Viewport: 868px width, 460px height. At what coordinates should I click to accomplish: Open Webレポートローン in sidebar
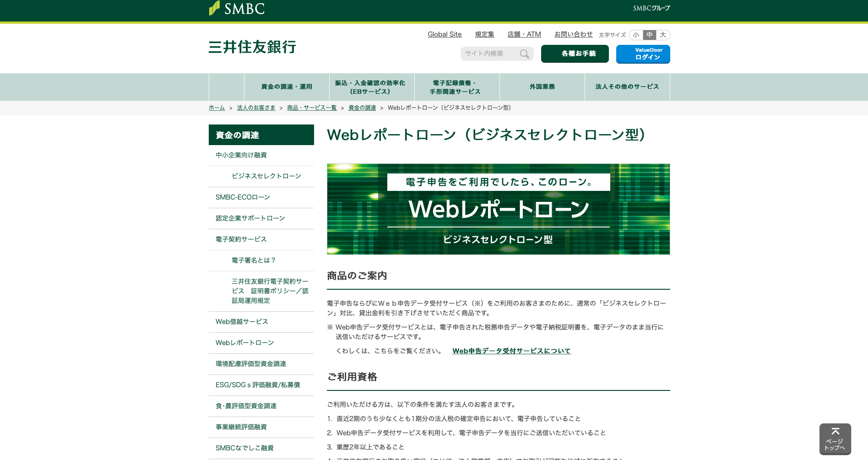click(261, 343)
